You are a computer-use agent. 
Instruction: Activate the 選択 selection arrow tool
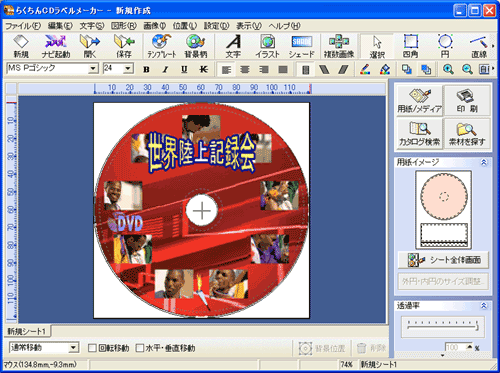[x=377, y=46]
